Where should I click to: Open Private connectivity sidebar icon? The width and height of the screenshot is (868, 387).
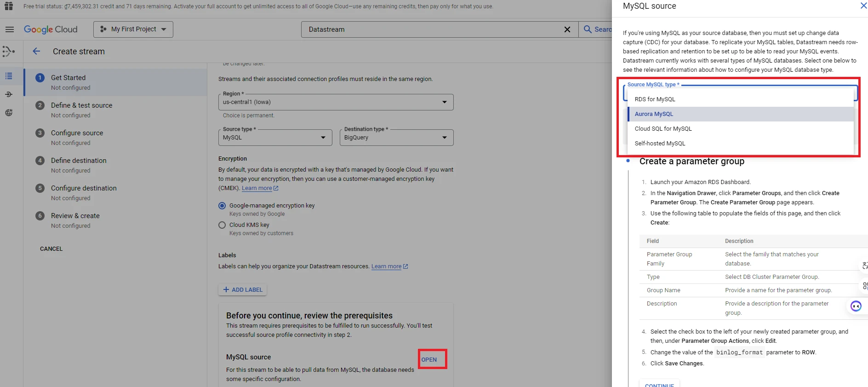(x=9, y=113)
